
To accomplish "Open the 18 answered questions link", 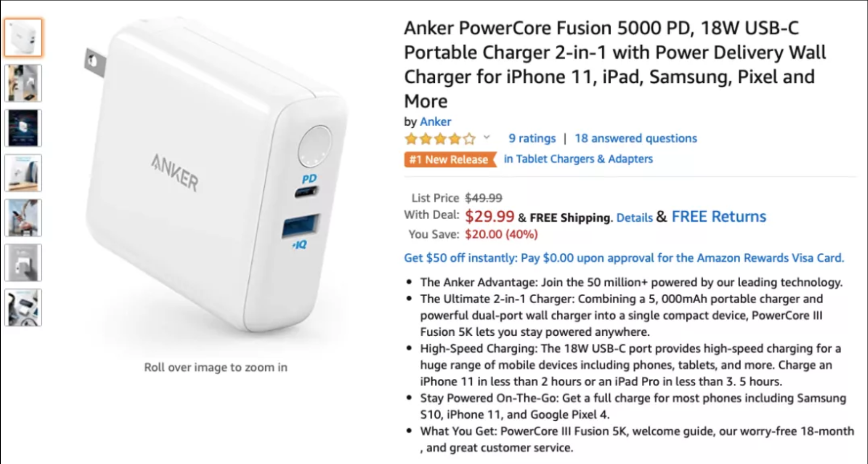I will [x=636, y=138].
